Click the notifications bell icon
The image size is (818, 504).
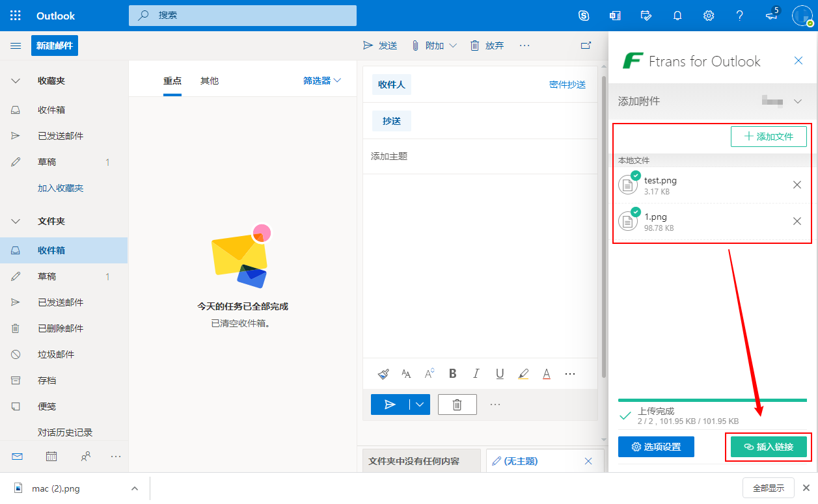coord(677,16)
